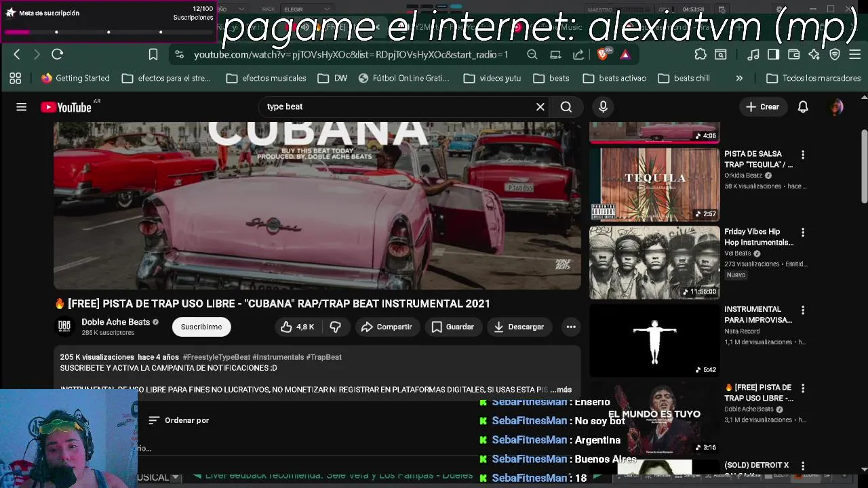Open the 'efectos musicales' bookmark folder

click(267, 78)
